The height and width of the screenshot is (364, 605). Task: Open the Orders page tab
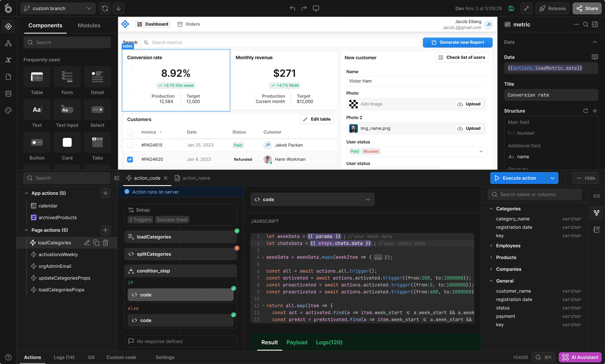[188, 24]
